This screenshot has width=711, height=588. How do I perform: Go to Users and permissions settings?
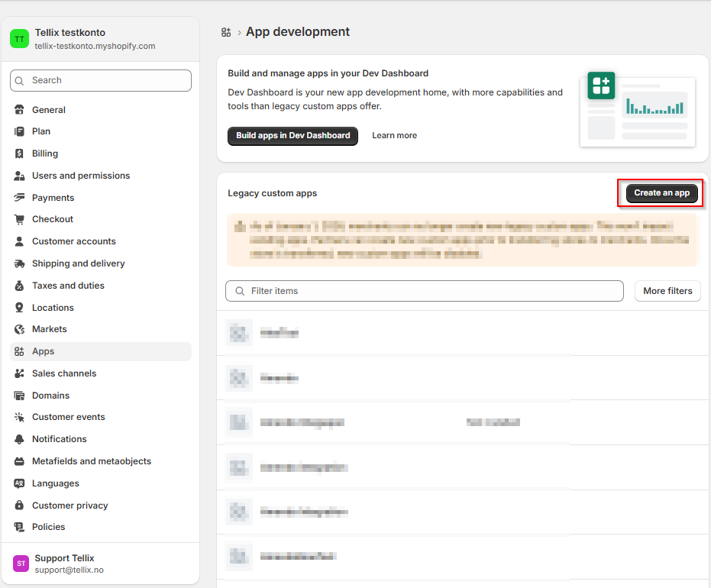point(81,176)
